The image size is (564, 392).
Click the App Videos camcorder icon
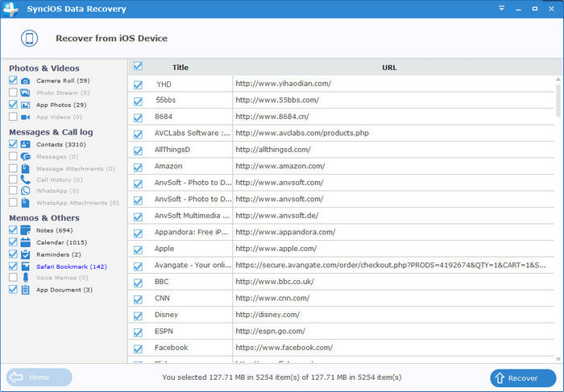point(25,118)
